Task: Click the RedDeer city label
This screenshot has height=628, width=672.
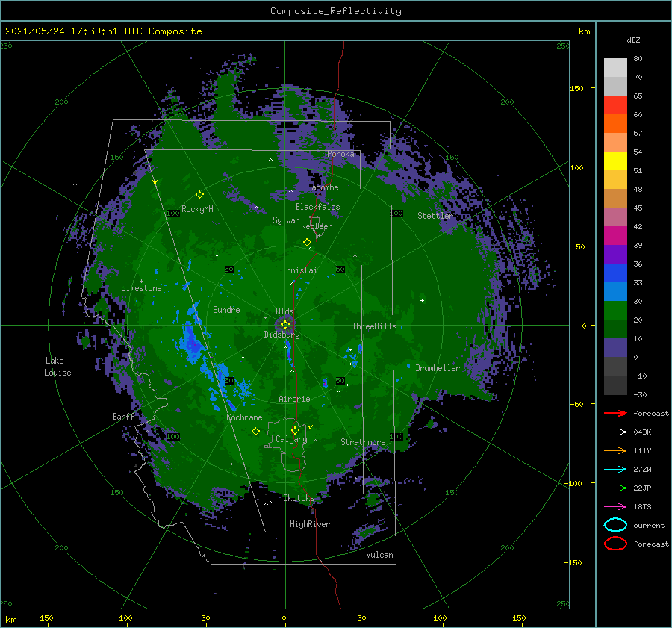Action: point(317,226)
